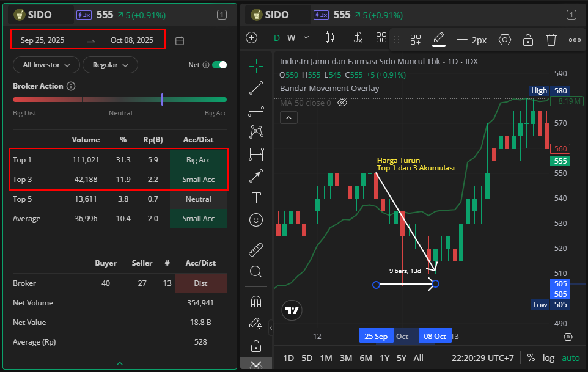This screenshot has width=588, height=372.
Task: Open the more options three dots menu
Action: tap(575, 40)
